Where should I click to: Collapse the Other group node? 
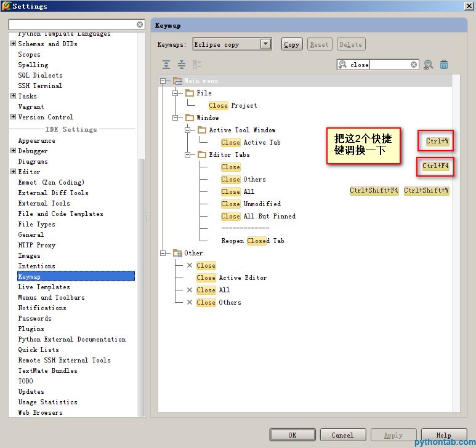[x=163, y=253]
